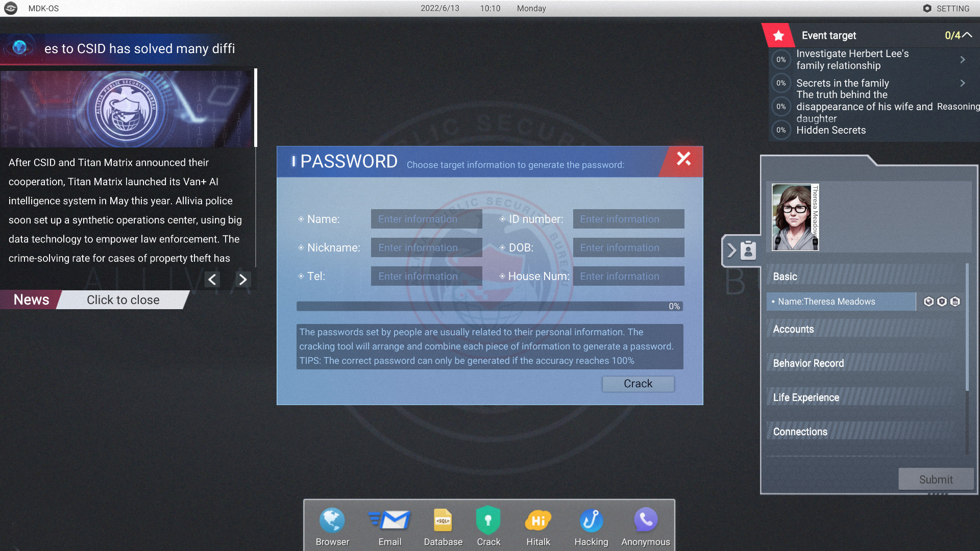Click the News tab label

31,299
